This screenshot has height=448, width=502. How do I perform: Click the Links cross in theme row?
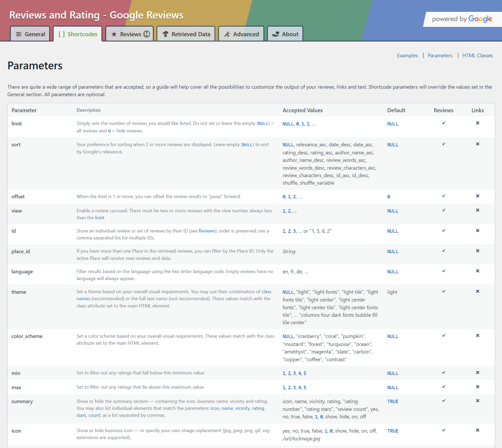pyautogui.click(x=478, y=291)
